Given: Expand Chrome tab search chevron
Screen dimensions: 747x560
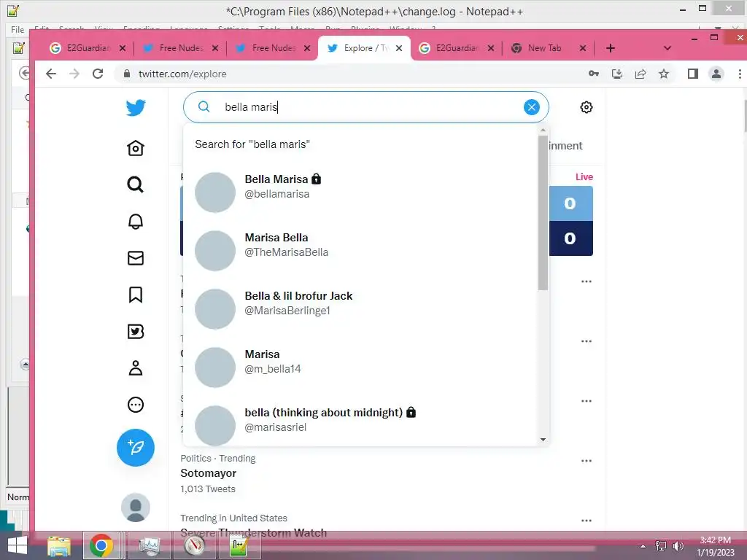Looking at the screenshot, I should [667, 48].
